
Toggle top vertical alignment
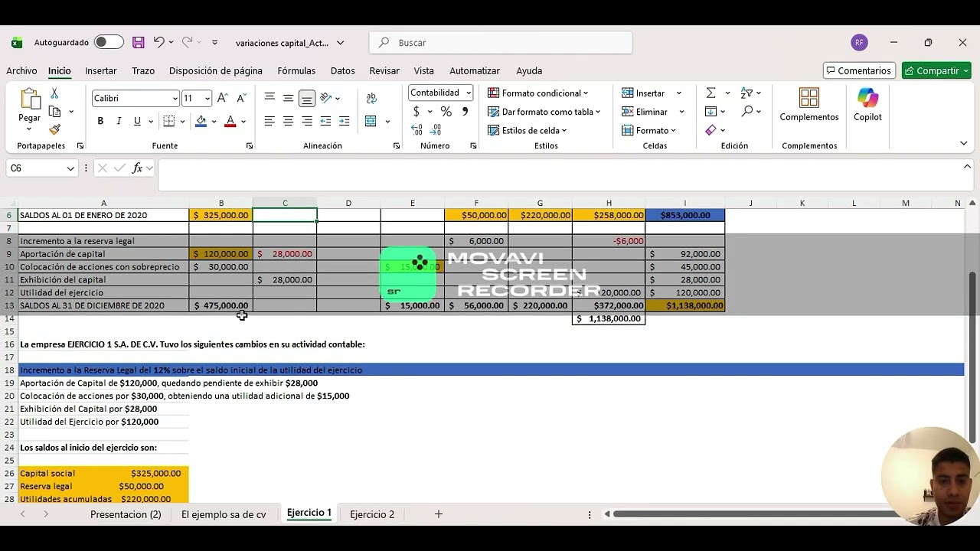point(269,98)
